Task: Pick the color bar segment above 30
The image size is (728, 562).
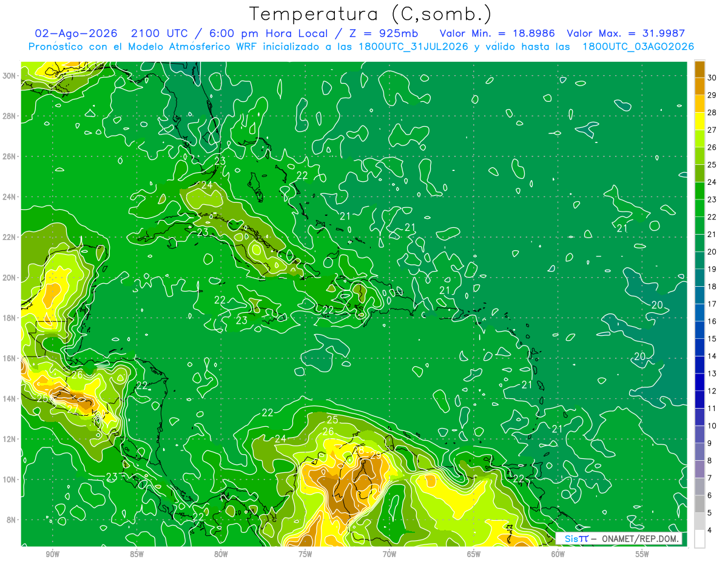Action: coord(699,69)
